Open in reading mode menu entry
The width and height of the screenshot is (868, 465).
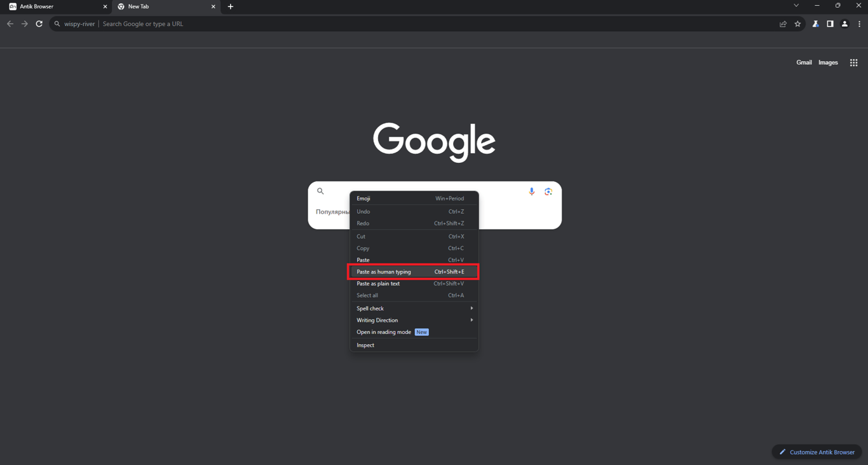point(414,332)
